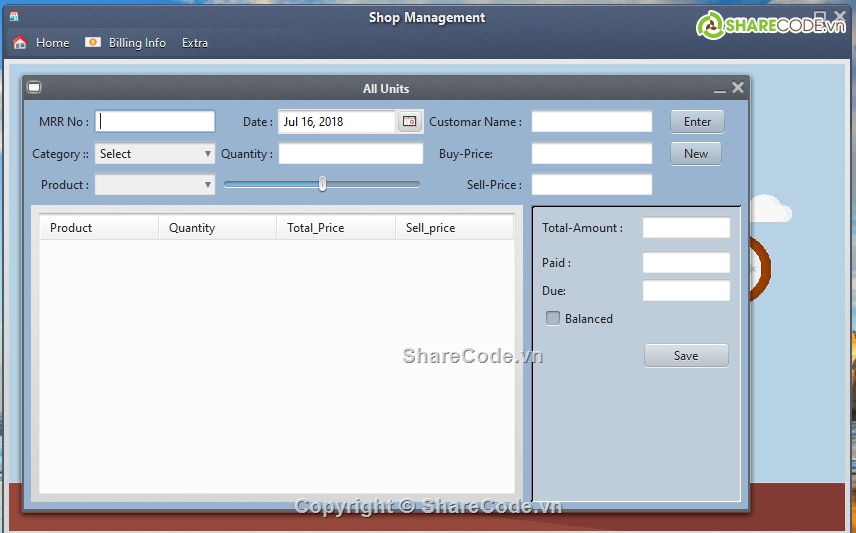Expand the Category dropdown

(x=155, y=154)
